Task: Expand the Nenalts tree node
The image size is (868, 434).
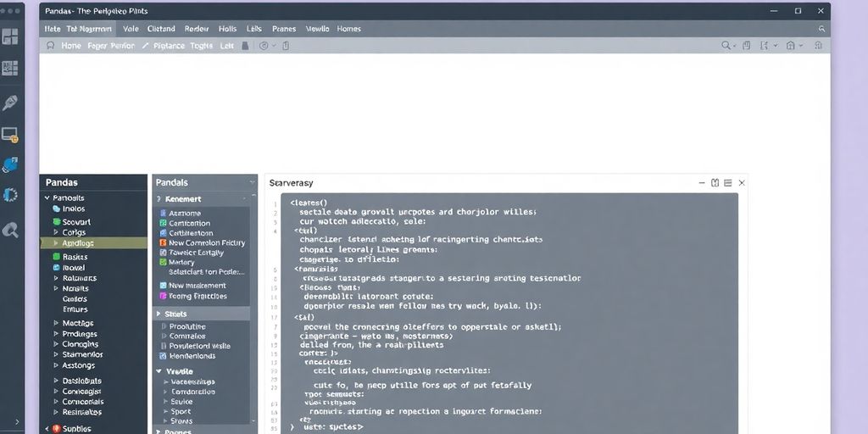Action: pos(56,288)
